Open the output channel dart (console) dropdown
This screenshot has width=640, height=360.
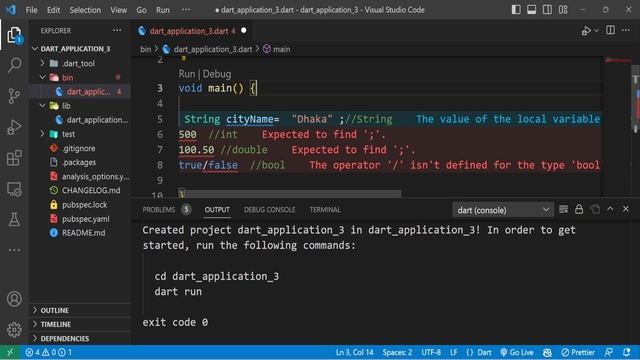click(503, 210)
